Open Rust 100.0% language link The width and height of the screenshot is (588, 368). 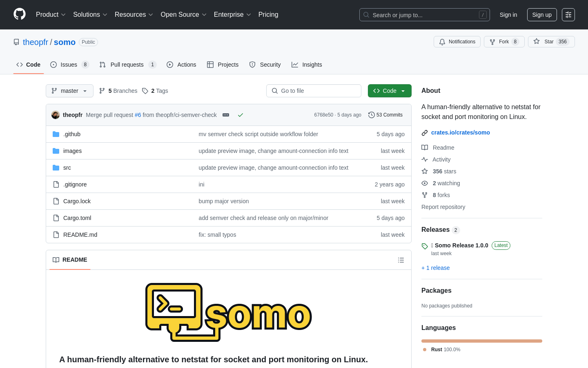[x=442, y=350]
